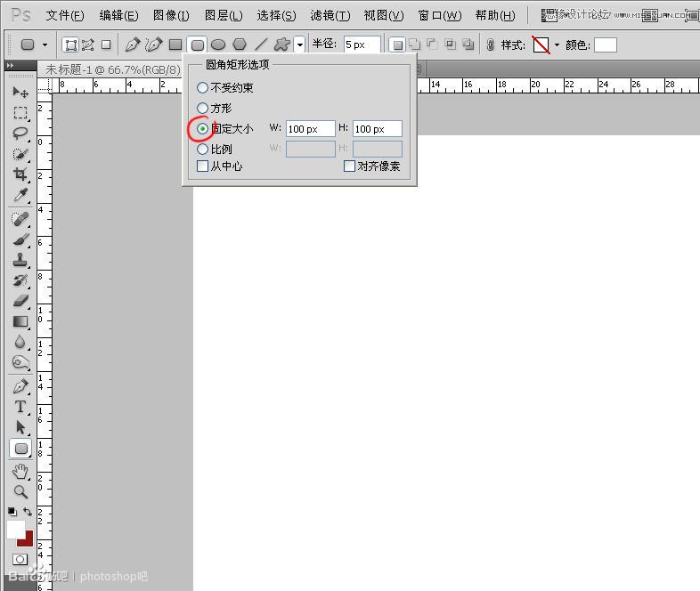
Task: Select the Crop tool
Action: click(x=20, y=174)
